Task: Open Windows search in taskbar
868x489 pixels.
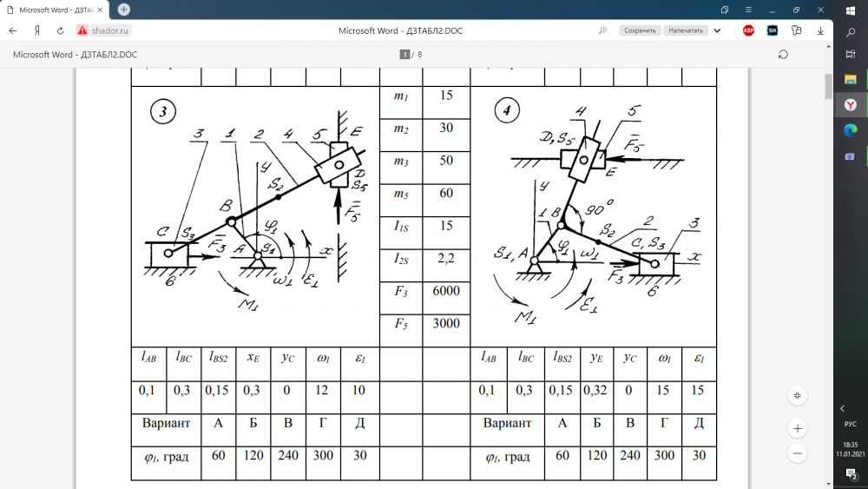Action: (851, 33)
